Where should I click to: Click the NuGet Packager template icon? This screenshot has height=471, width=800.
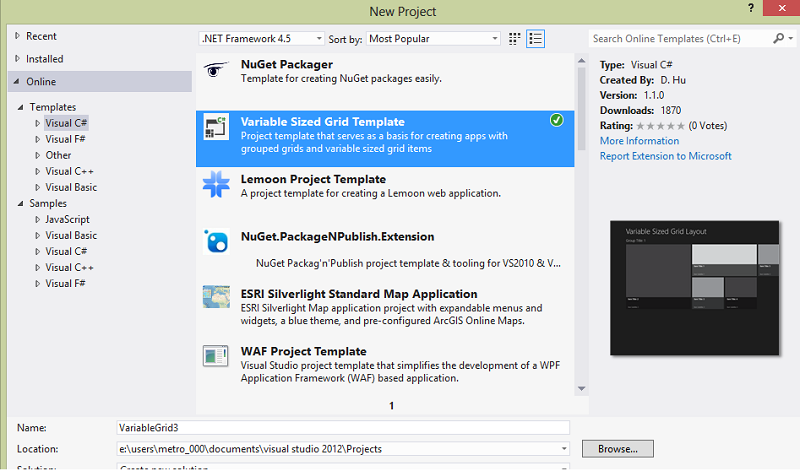(x=215, y=71)
